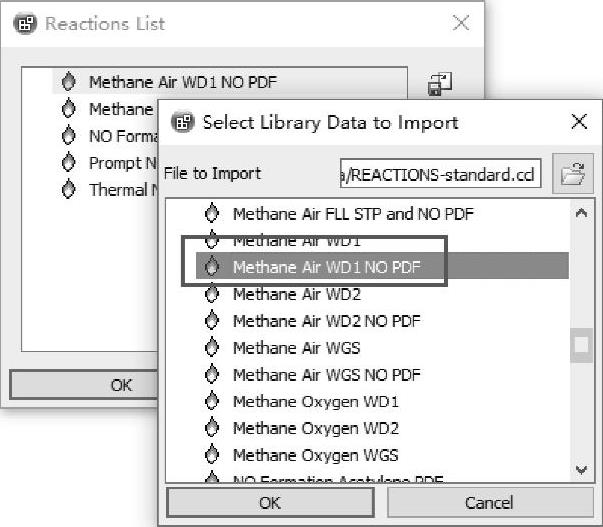Select the NO Forma entry in Reactions List
Viewport: 603px width, 527px height.
click(123, 136)
